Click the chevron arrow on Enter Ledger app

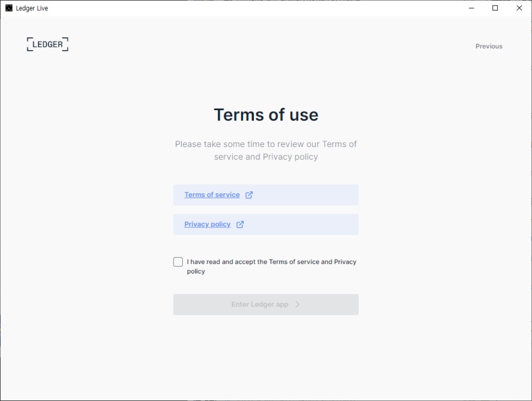297,304
